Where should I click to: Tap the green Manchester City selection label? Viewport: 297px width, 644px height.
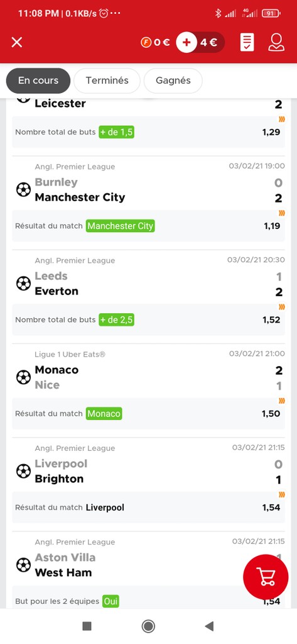point(120,226)
